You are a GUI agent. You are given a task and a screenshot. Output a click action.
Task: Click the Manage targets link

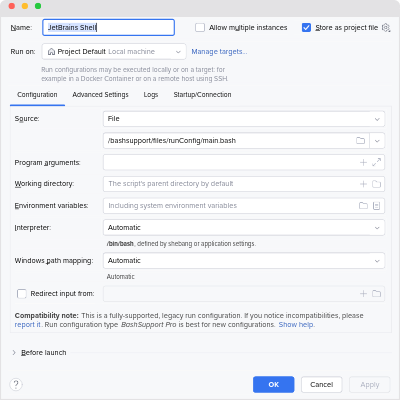(x=219, y=52)
